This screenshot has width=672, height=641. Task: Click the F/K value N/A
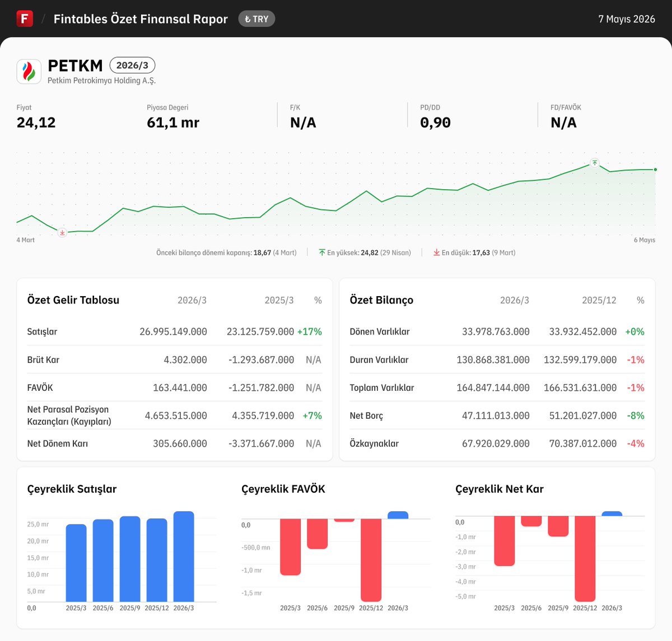pos(303,123)
